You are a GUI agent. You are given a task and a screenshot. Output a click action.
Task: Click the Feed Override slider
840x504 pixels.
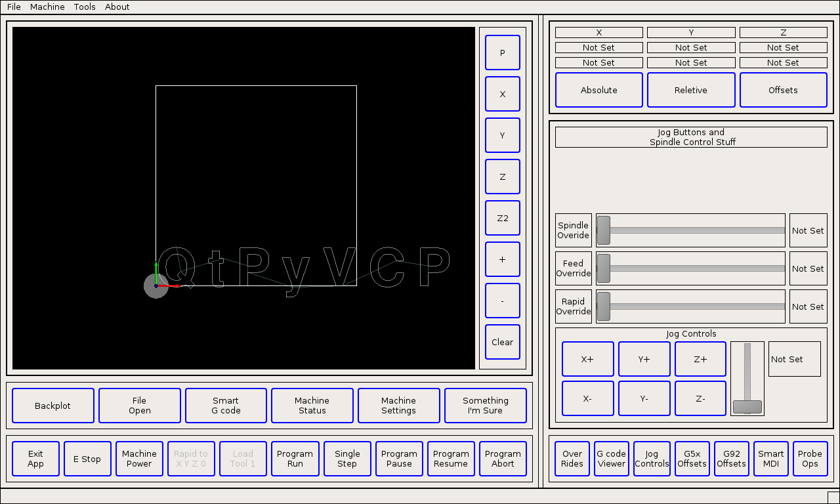click(690, 268)
